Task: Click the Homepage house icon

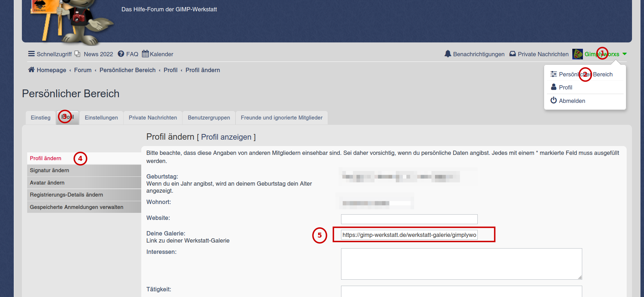Action: click(31, 70)
